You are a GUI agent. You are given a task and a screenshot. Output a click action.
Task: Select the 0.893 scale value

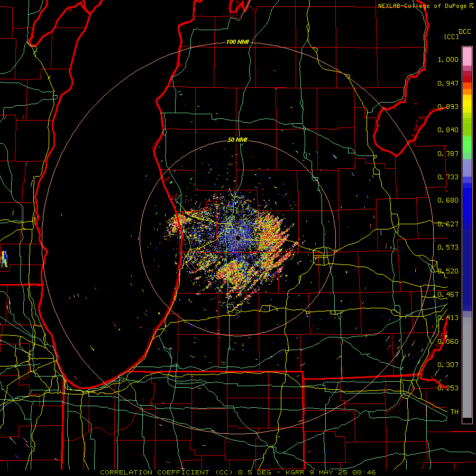tap(448, 106)
